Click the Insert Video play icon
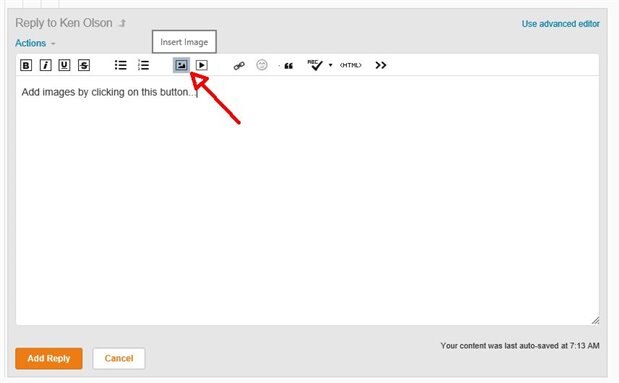 tap(202, 65)
